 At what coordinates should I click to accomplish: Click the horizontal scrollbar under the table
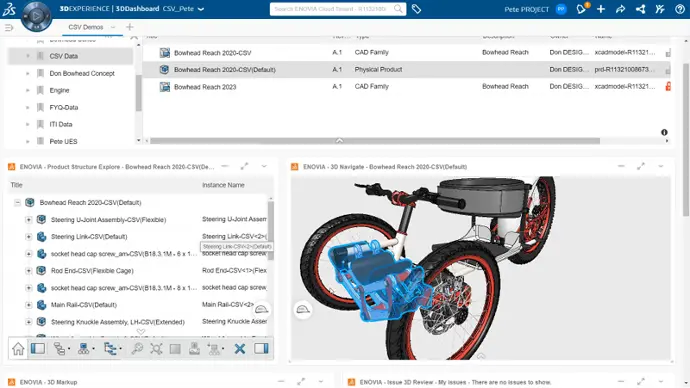(x=375, y=141)
